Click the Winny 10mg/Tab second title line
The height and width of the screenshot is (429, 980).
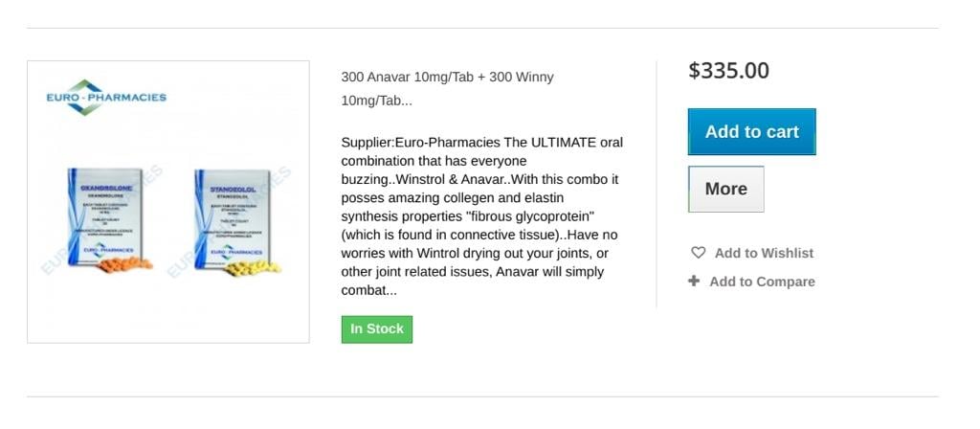376,101
